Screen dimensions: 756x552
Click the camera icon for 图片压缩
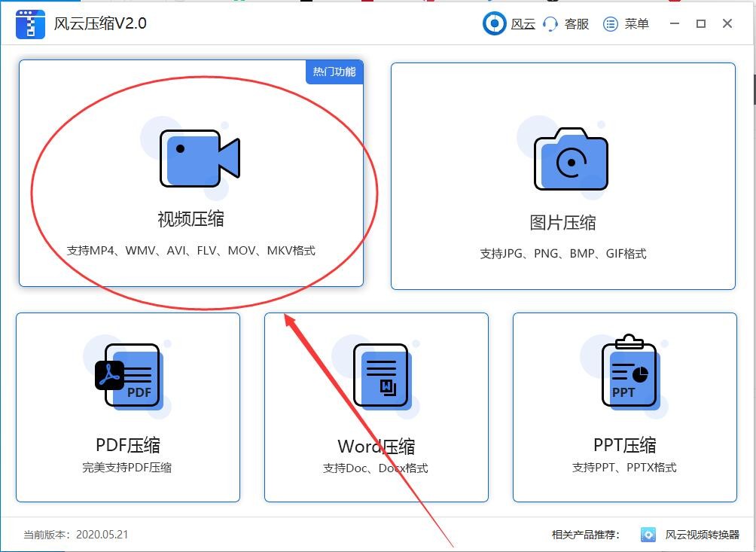[x=571, y=160]
